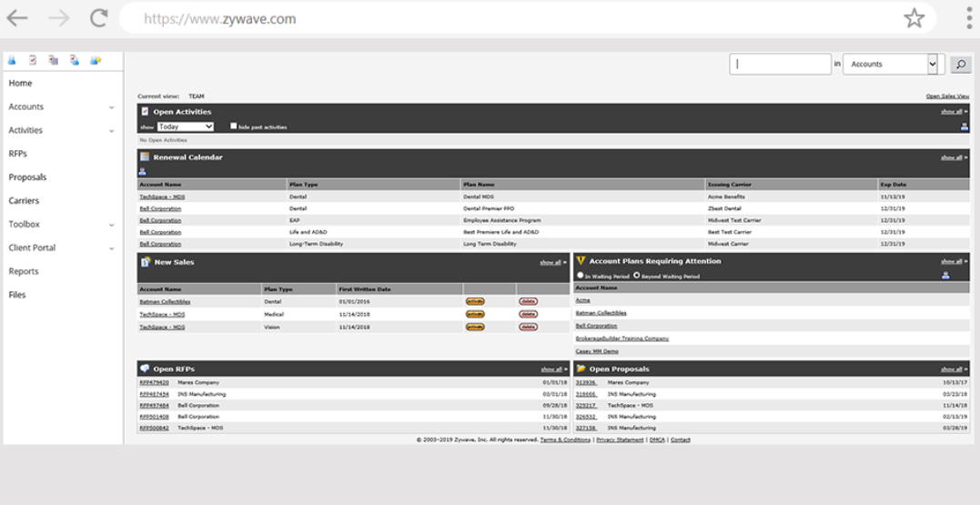980x505 pixels.
Task: Expand the Accounts sidebar chevron
Action: pos(112,107)
